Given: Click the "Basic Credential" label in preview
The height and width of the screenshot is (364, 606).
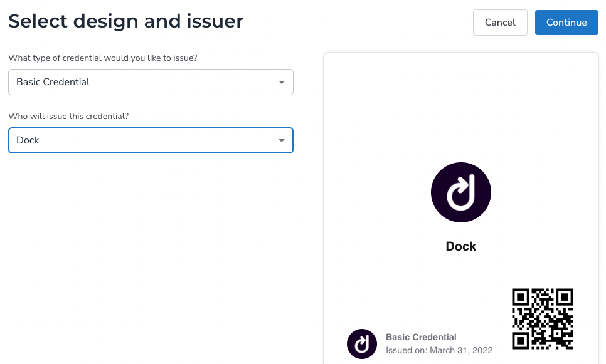Looking at the screenshot, I should [421, 337].
